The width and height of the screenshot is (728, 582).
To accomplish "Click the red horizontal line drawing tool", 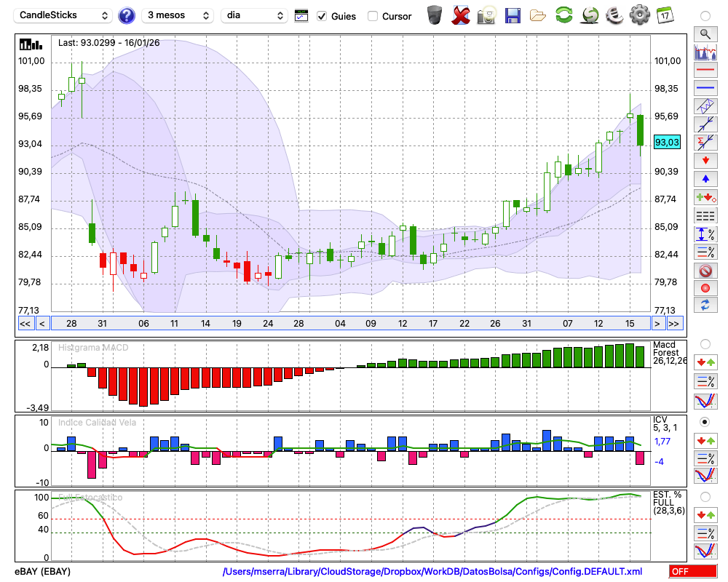I will pos(705,71).
